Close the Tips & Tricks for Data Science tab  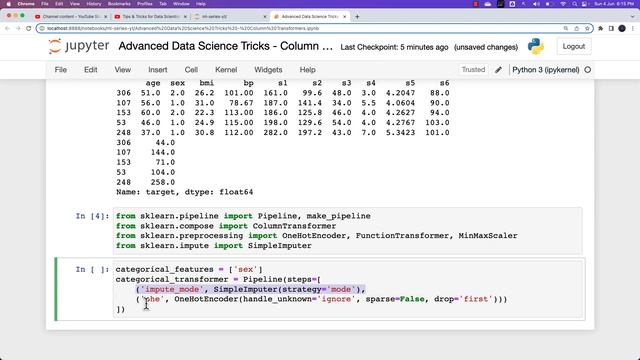click(185, 17)
